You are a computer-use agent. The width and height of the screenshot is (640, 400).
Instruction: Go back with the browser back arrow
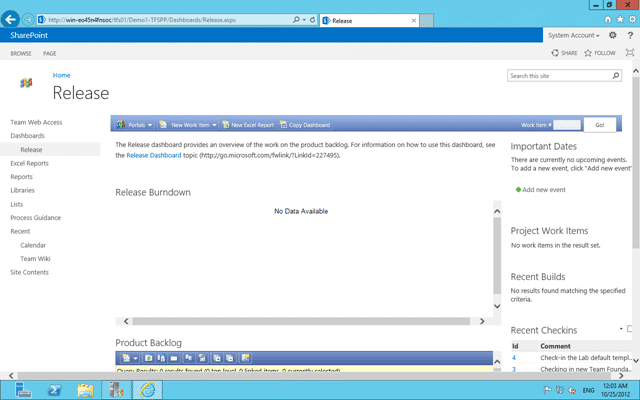(11, 19)
